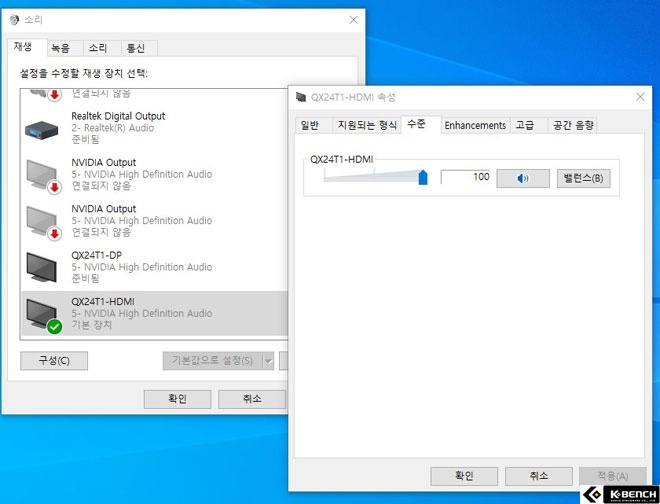Click 기본값으로 설정(S) button
The height and width of the screenshot is (504, 660).
pyautogui.click(x=213, y=361)
